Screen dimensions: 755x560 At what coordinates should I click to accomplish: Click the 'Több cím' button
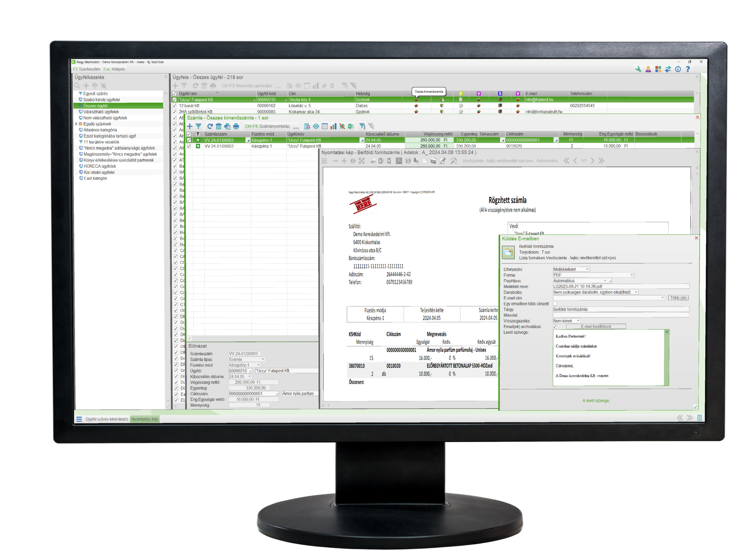pyautogui.click(x=678, y=298)
